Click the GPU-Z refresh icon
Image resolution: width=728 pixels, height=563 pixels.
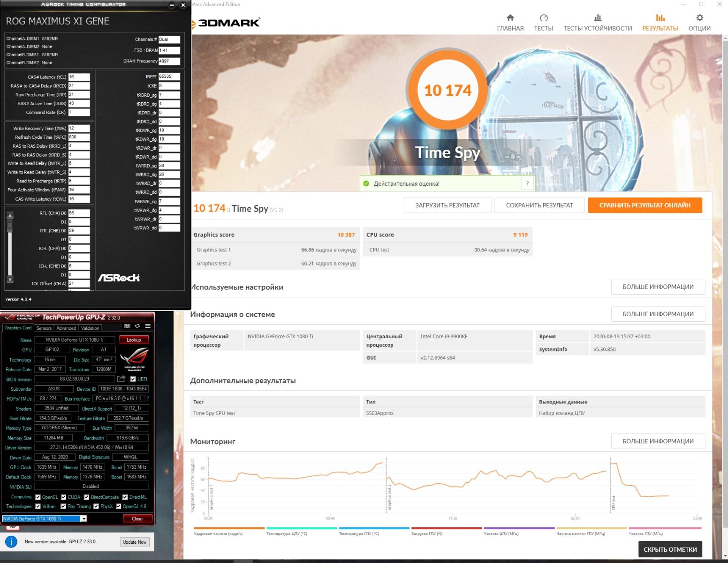pyautogui.click(x=137, y=326)
